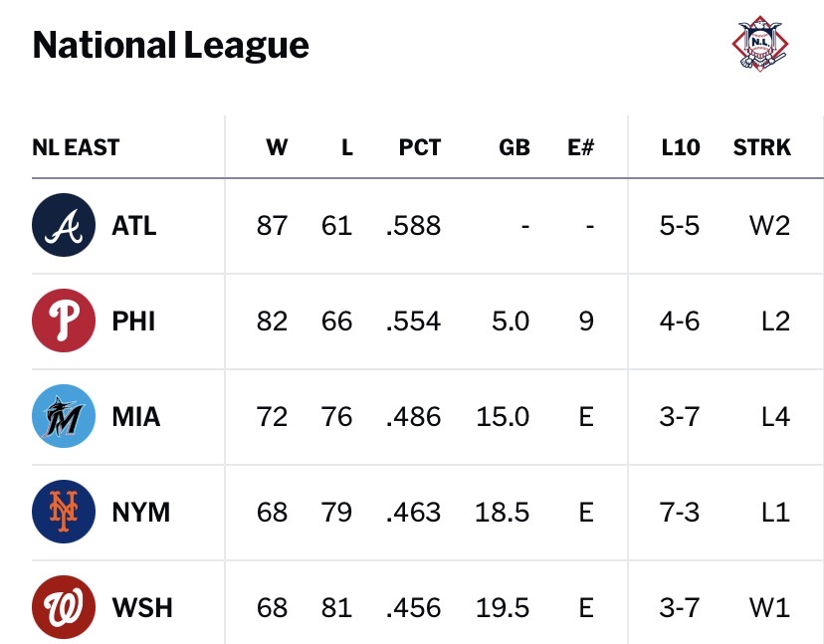The width and height of the screenshot is (824, 644).
Task: Click the NL EAST division header
Action: coord(77,147)
